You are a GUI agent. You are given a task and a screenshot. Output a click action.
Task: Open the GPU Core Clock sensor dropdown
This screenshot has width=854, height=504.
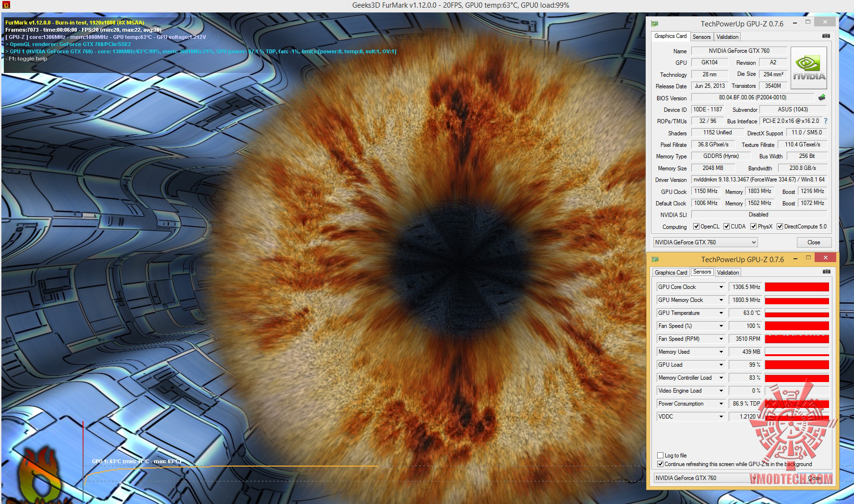click(x=721, y=287)
